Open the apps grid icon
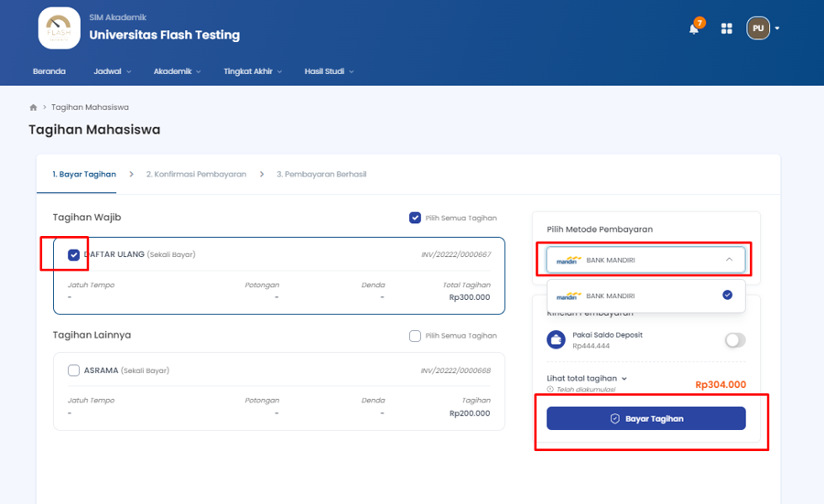This screenshot has width=824, height=504. coord(727,28)
